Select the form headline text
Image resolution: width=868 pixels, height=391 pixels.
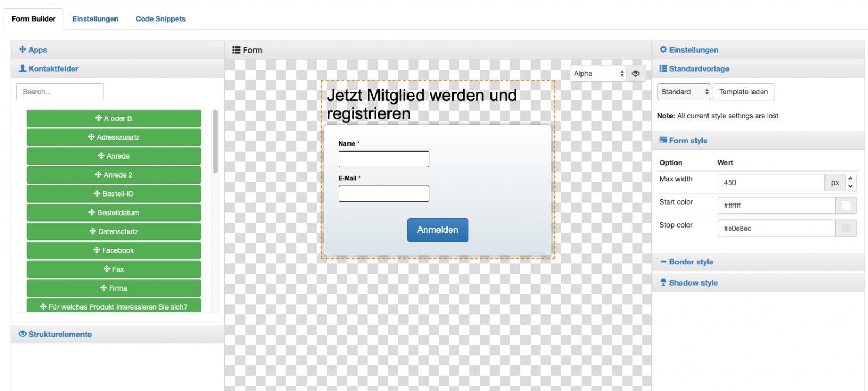[422, 104]
